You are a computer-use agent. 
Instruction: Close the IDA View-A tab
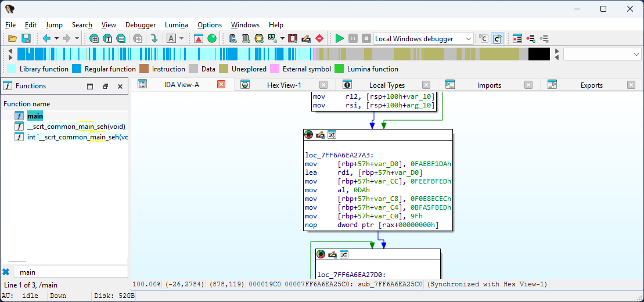(x=221, y=84)
